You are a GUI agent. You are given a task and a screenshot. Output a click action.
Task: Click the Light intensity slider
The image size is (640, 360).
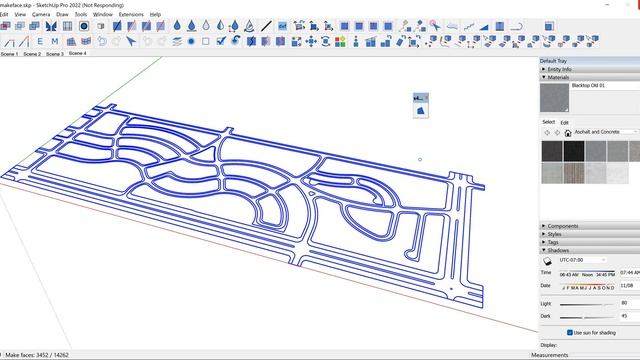[x=587, y=304]
